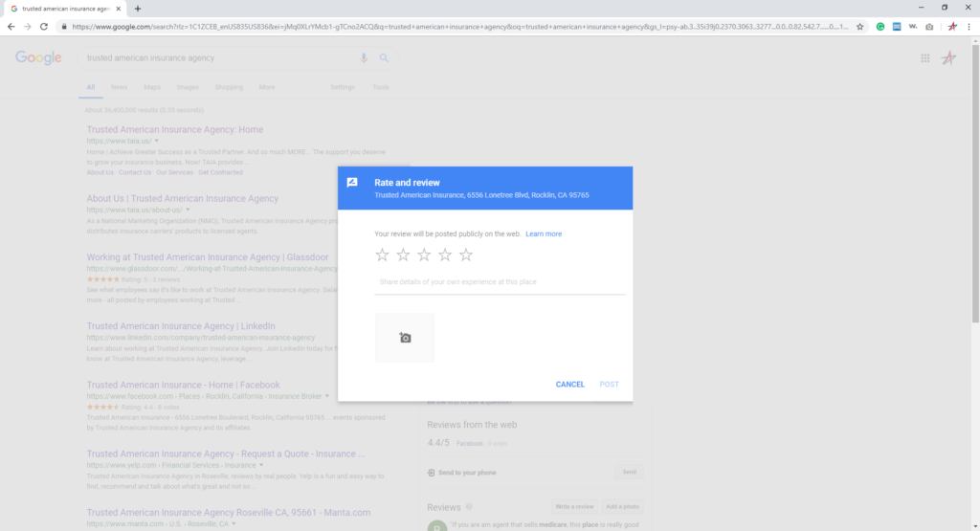Image resolution: width=980 pixels, height=531 pixels.
Task: Open the Request a Quote Yelp result
Action: pyautogui.click(x=226, y=454)
